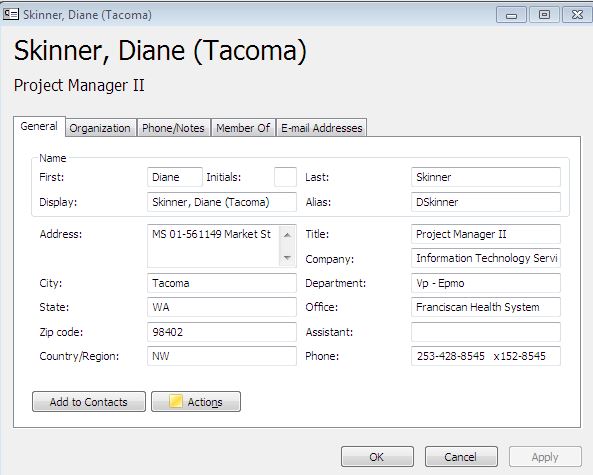Click the Phone field 253-428-8545
The height and width of the screenshot is (475, 593).
(x=486, y=356)
